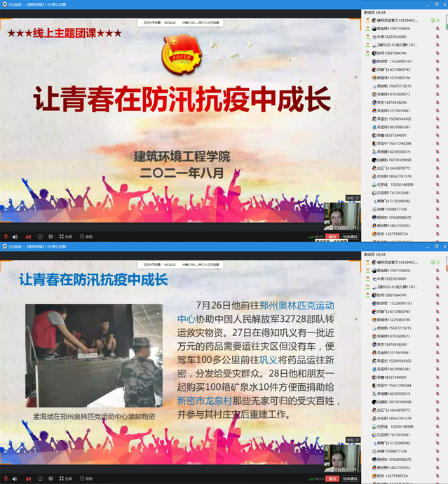Viewport: 448px width, 484px height.
Task: Click 结束通话 in the lower call window
Action: pos(350,479)
